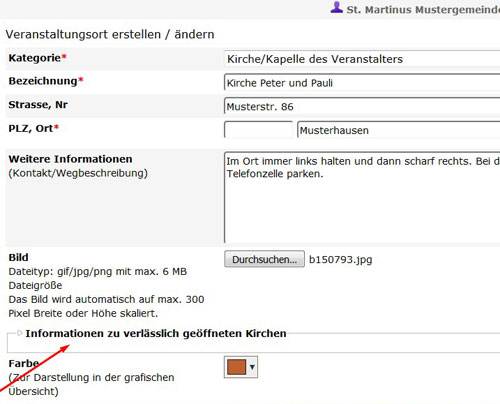Open the Farbe color picker dropdown arrow
Image resolution: width=500 pixels, height=404 pixels.
[252, 367]
